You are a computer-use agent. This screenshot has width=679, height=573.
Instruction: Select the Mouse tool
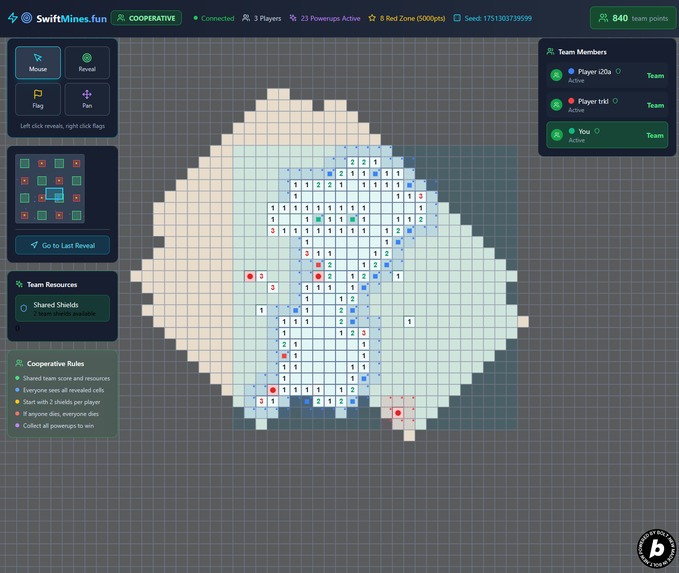coord(38,62)
